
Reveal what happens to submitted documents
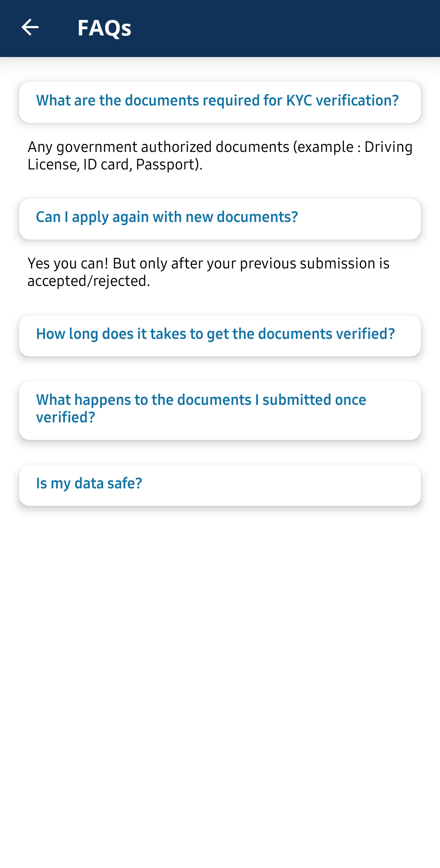pyautogui.click(x=220, y=410)
